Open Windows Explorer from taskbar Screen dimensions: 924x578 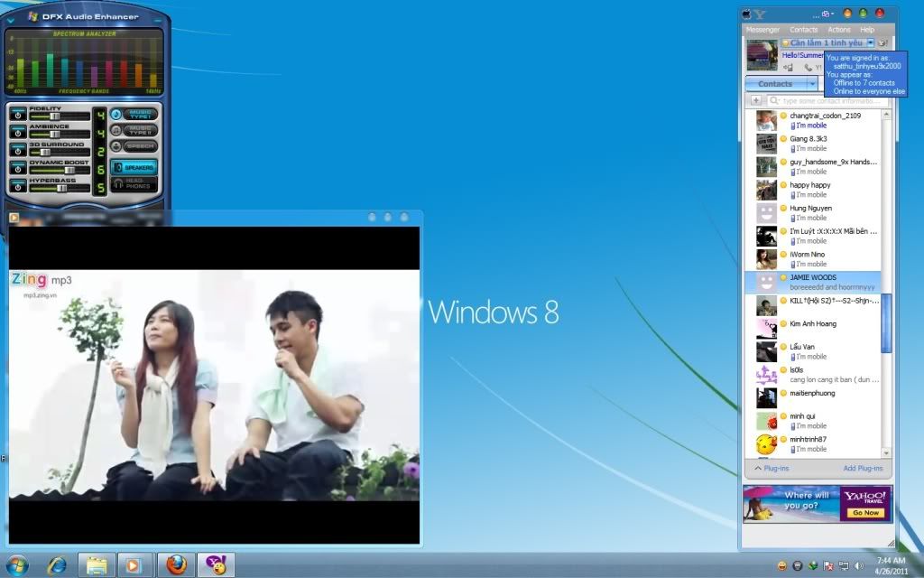[x=97, y=565]
